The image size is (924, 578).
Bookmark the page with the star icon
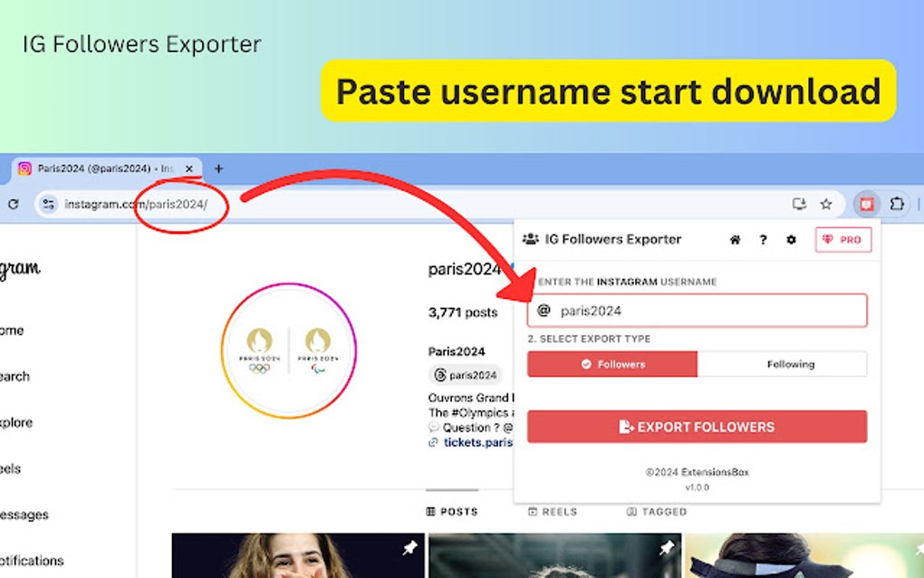[x=825, y=205]
